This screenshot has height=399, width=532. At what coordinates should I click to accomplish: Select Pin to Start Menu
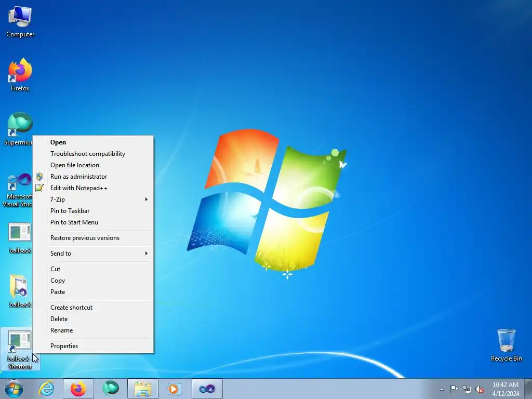(94, 222)
